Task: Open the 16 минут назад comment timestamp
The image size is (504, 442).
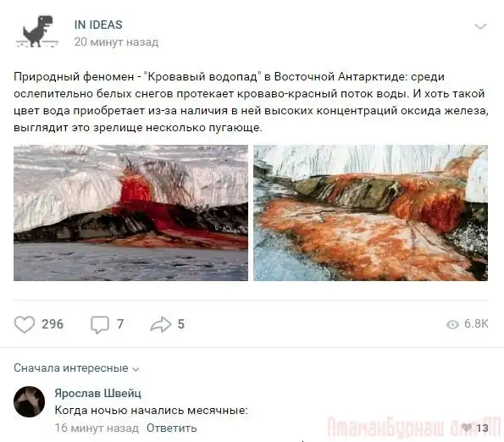Action: 97,428
